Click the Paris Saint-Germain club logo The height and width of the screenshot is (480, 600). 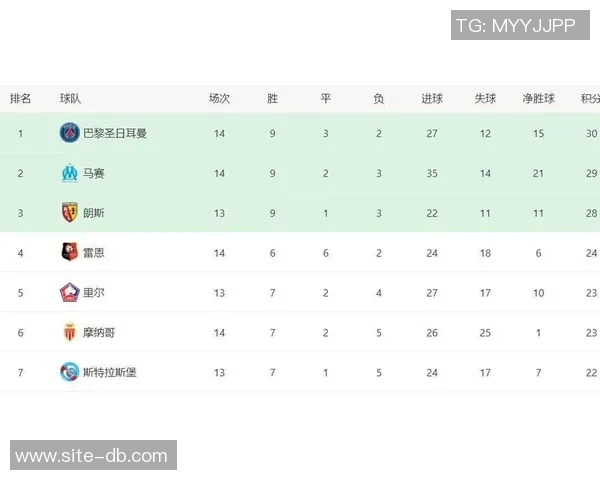click(x=69, y=133)
